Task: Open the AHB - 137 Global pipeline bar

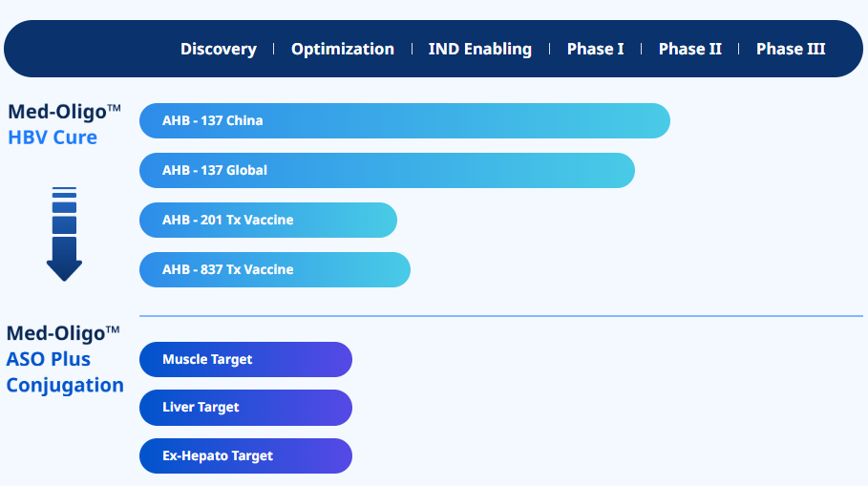Action: (x=387, y=170)
